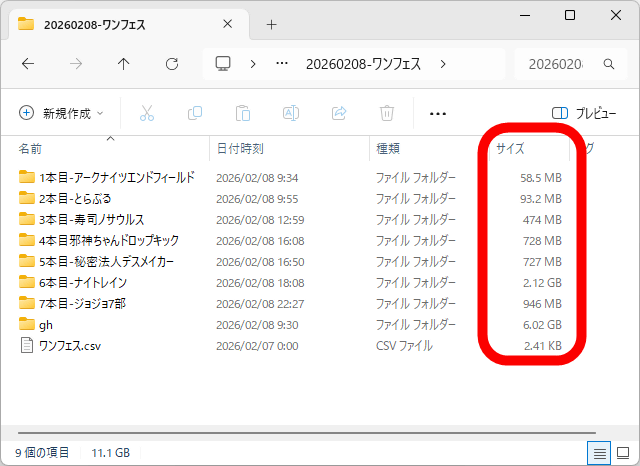
Task: Click the Paste clipboard icon
Action: pos(242,113)
